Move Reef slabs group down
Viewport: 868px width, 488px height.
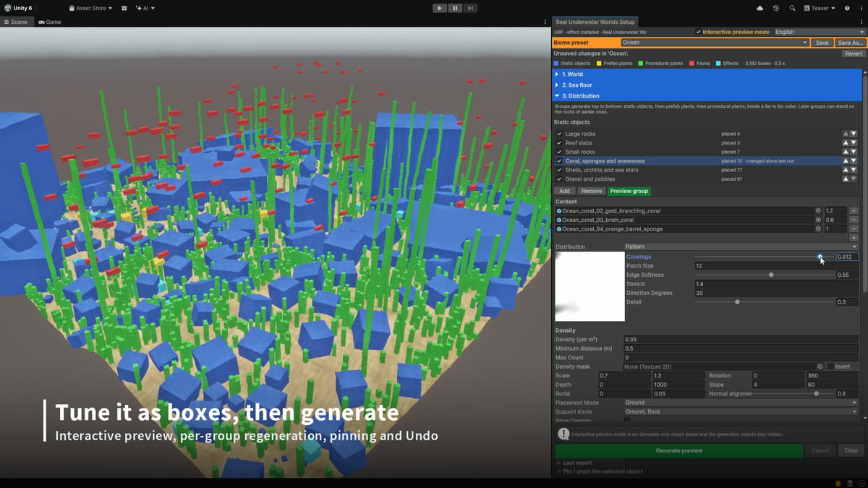click(854, 143)
